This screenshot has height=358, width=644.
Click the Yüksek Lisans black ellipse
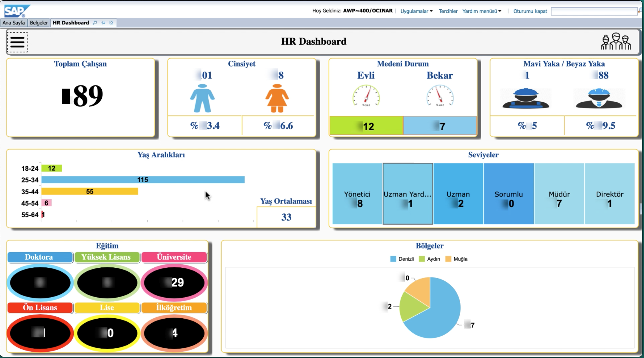107,283
